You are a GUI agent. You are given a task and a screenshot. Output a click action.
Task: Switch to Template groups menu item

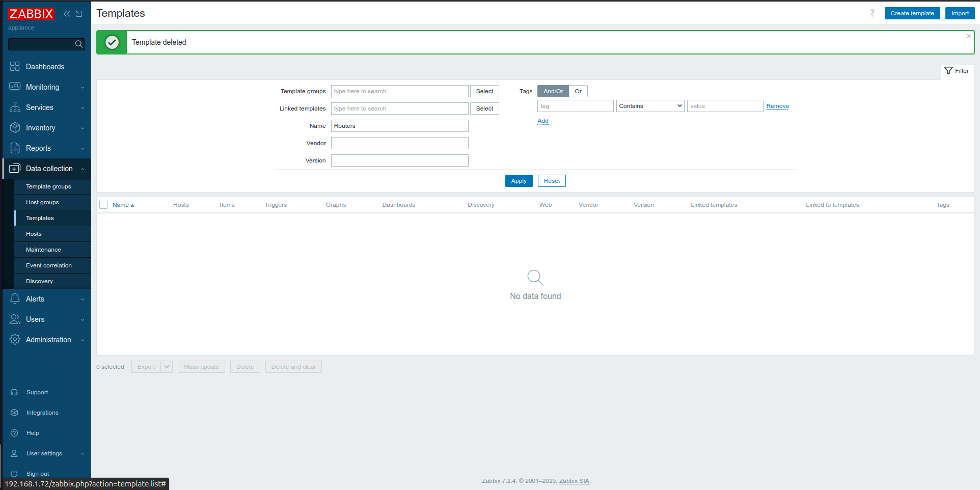[49, 186]
